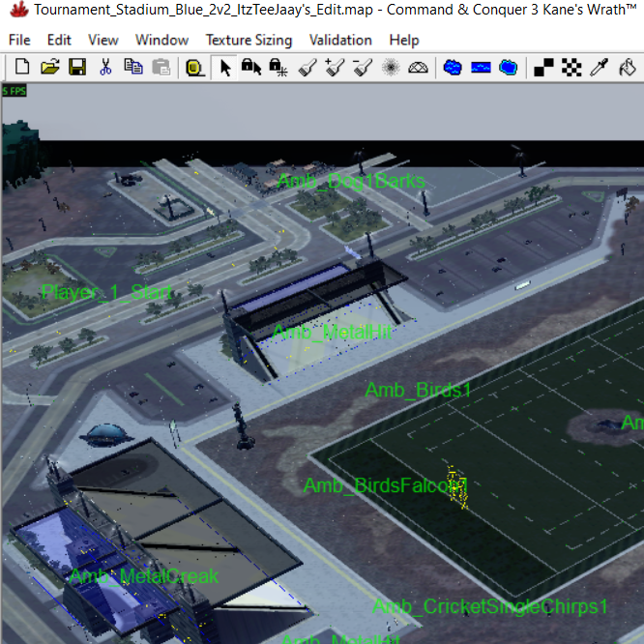Open the Window menu
This screenshot has width=644, height=644.
(x=161, y=40)
